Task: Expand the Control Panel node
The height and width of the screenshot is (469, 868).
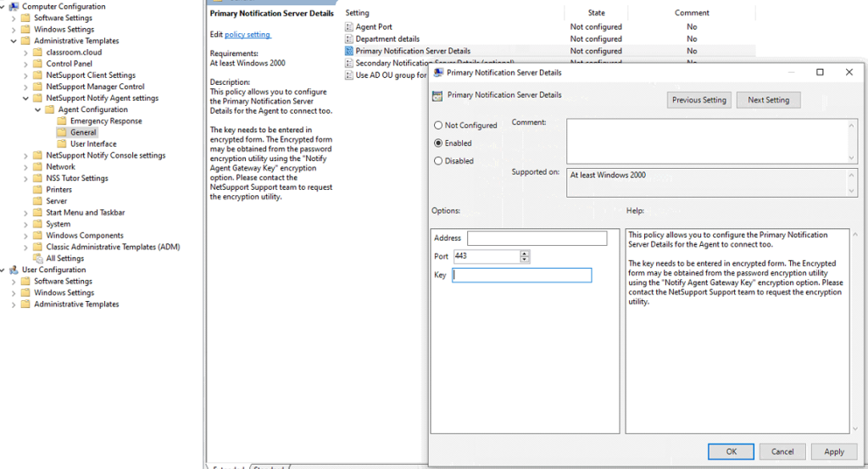Action: 25,64
